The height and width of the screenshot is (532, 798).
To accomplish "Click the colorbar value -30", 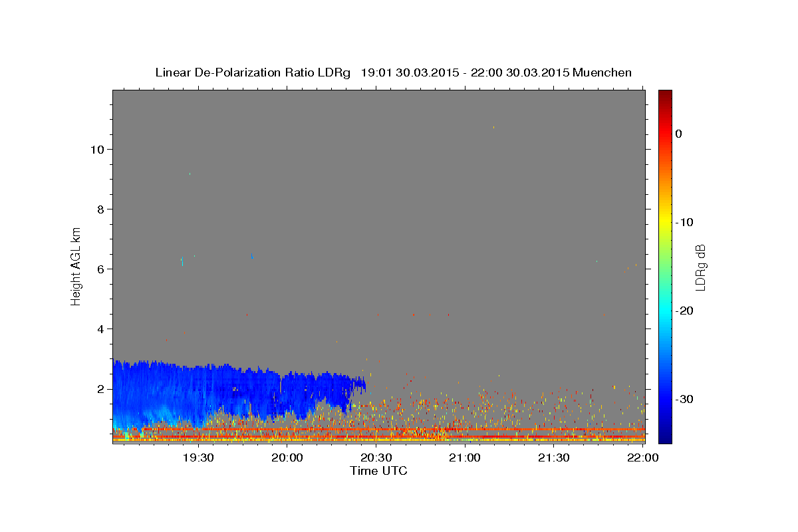I will pyautogui.click(x=685, y=399).
